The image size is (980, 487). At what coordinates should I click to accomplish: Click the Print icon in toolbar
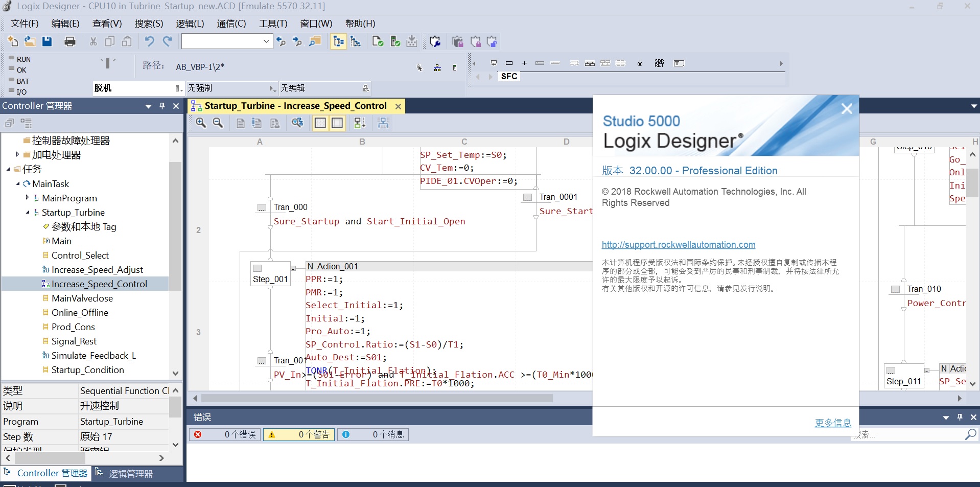[70, 42]
